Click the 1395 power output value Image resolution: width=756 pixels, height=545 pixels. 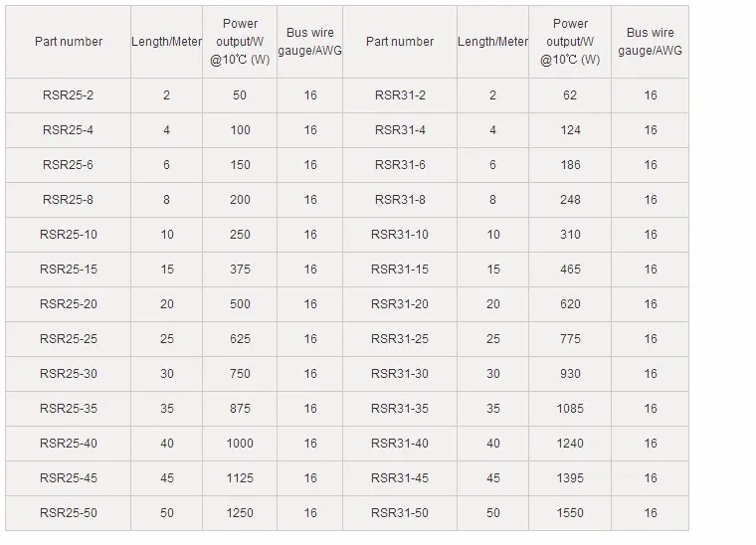pyautogui.click(x=571, y=478)
